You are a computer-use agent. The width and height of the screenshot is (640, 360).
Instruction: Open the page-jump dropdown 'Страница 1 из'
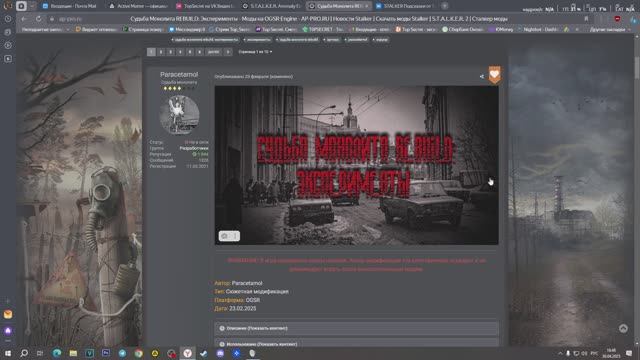click(255, 52)
